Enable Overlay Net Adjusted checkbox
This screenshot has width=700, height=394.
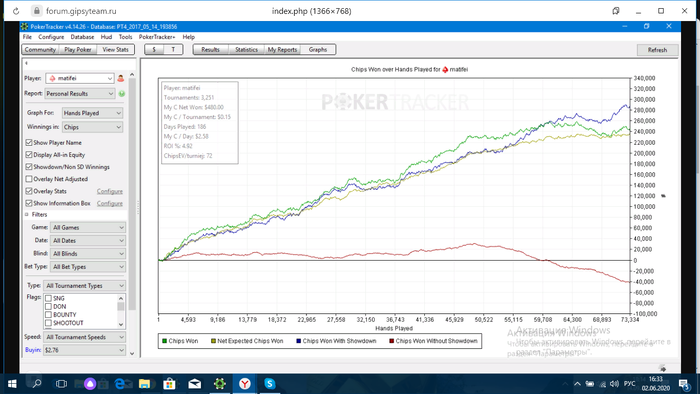29,179
